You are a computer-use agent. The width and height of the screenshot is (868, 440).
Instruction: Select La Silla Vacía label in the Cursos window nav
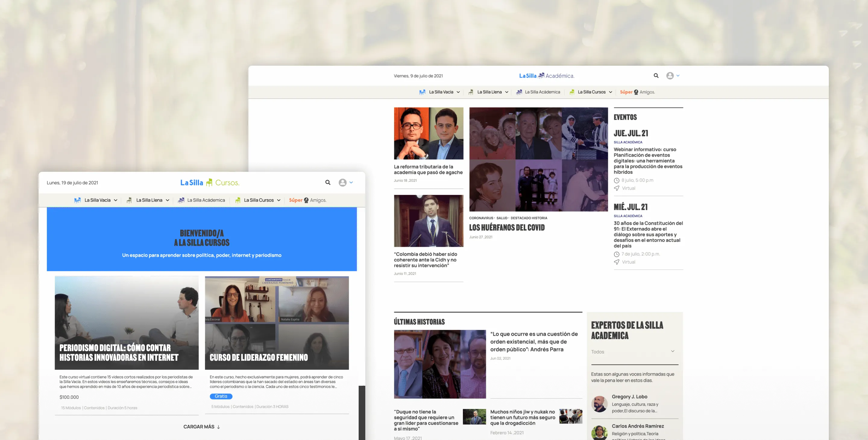click(x=97, y=200)
